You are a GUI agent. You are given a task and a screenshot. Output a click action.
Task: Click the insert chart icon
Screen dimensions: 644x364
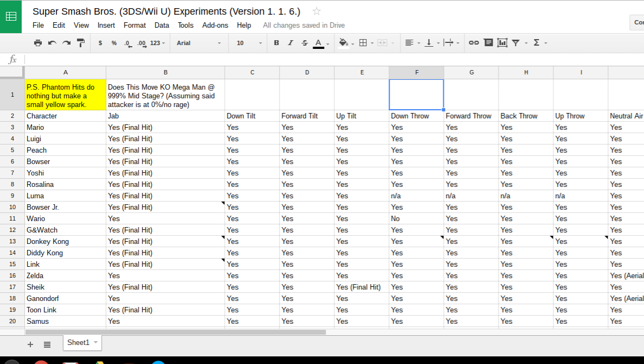pyautogui.click(x=502, y=43)
